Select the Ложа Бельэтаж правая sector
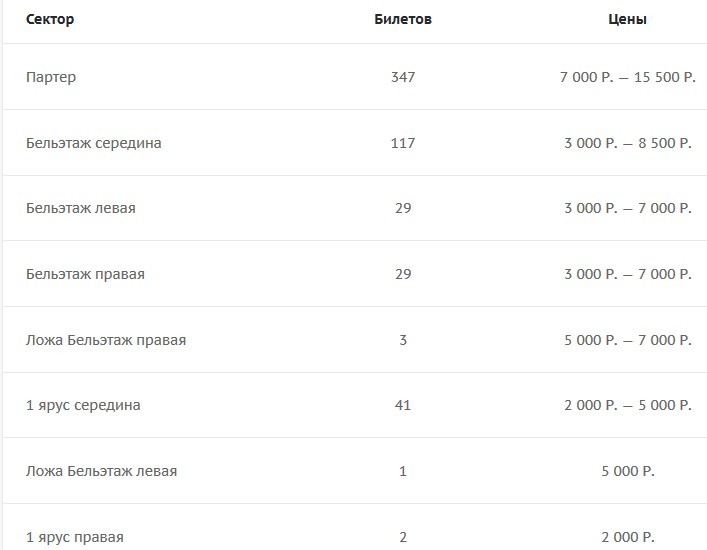Viewport: 707px width, 550px height. 106,340
